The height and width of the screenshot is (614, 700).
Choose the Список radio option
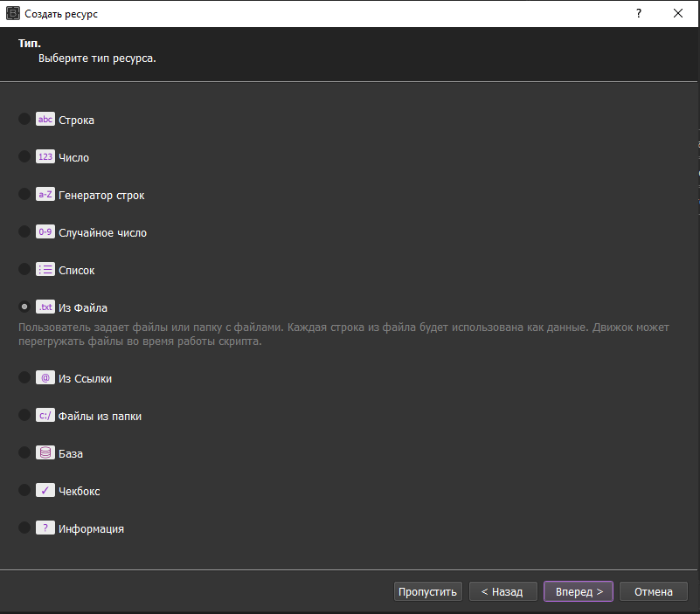point(24,270)
